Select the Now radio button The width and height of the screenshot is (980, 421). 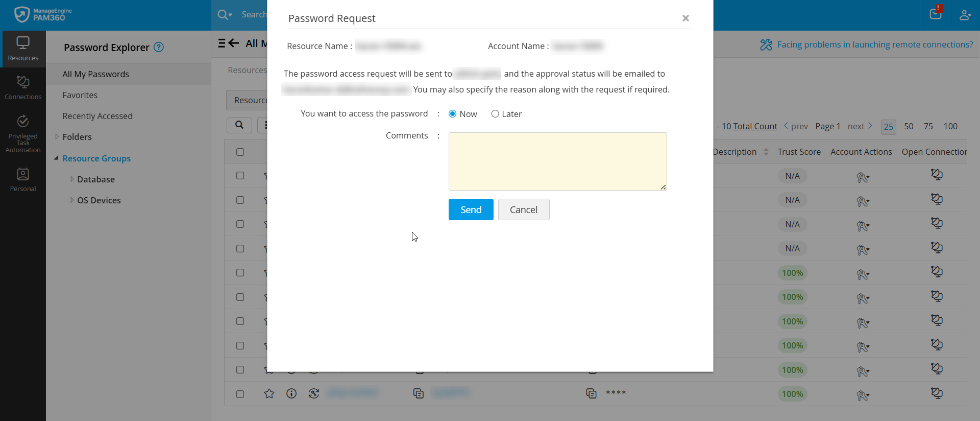point(452,113)
